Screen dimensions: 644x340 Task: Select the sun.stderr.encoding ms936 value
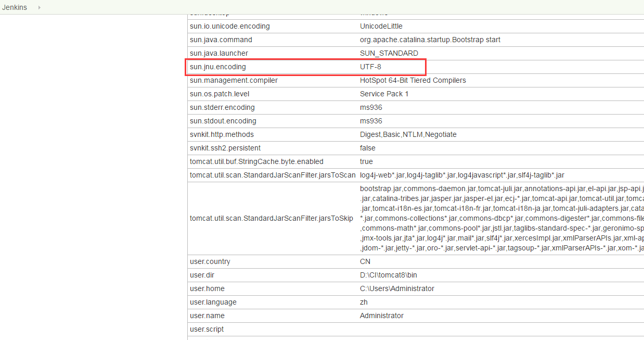[371, 107]
